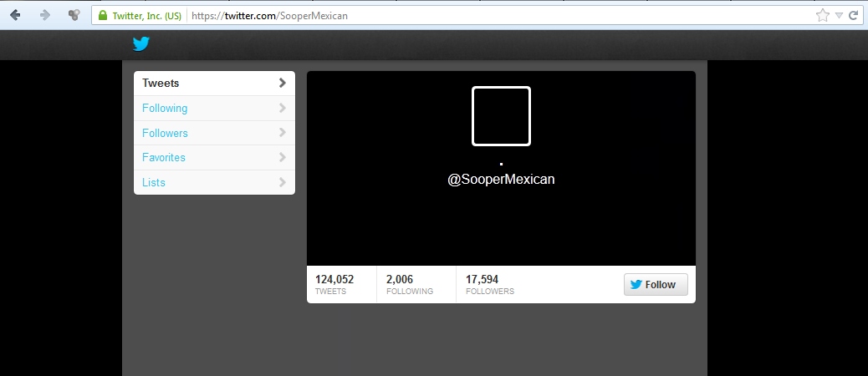Click the browser forward arrow
Image resolution: width=868 pixels, height=376 pixels.
coord(44,15)
